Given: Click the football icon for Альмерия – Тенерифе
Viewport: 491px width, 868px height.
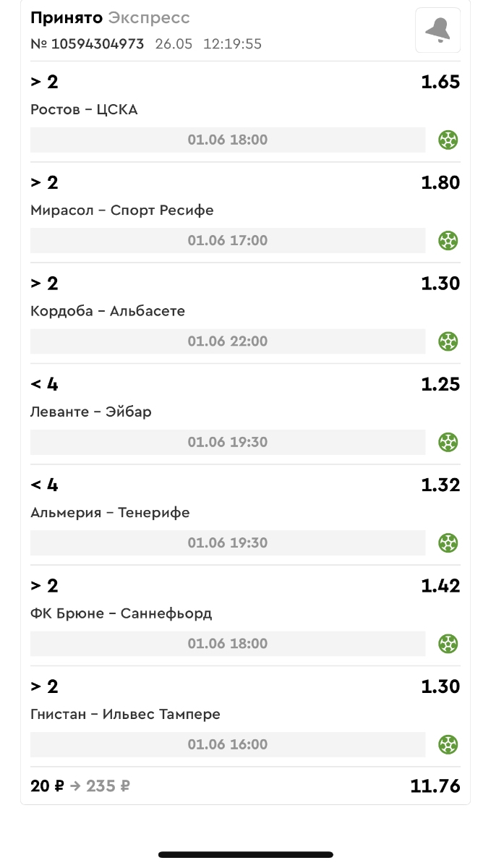Looking at the screenshot, I should point(448,542).
